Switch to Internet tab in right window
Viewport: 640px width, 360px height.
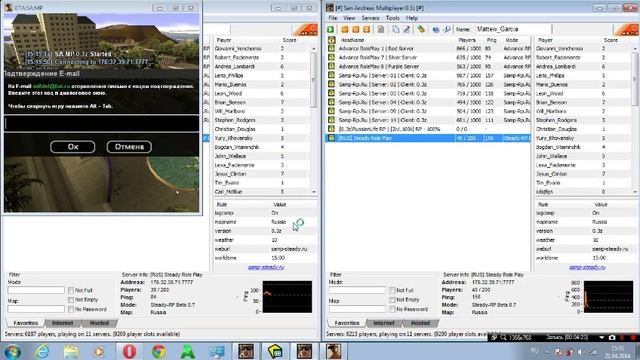point(384,323)
